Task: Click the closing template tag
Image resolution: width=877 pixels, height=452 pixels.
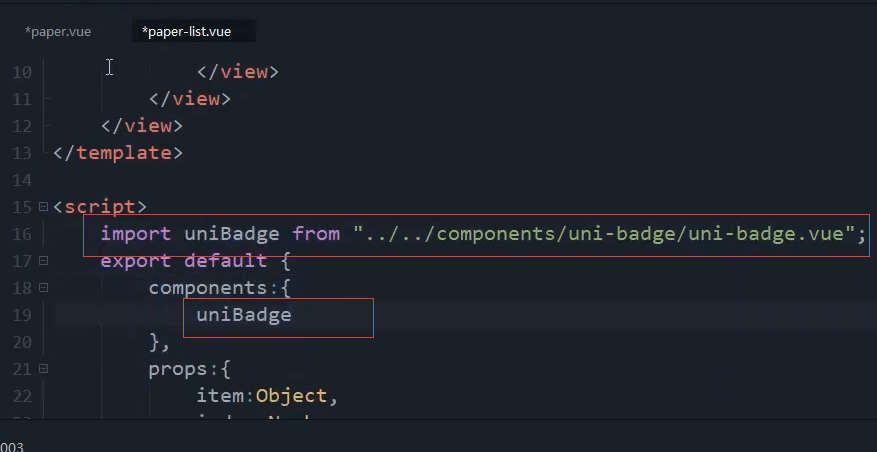Action: point(118,153)
